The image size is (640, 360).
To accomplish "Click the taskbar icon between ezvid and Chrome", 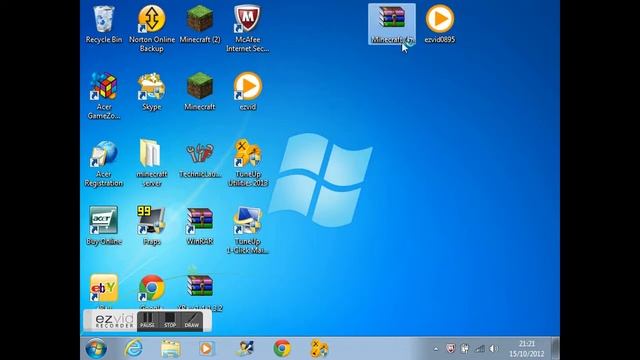I will coord(245,349).
